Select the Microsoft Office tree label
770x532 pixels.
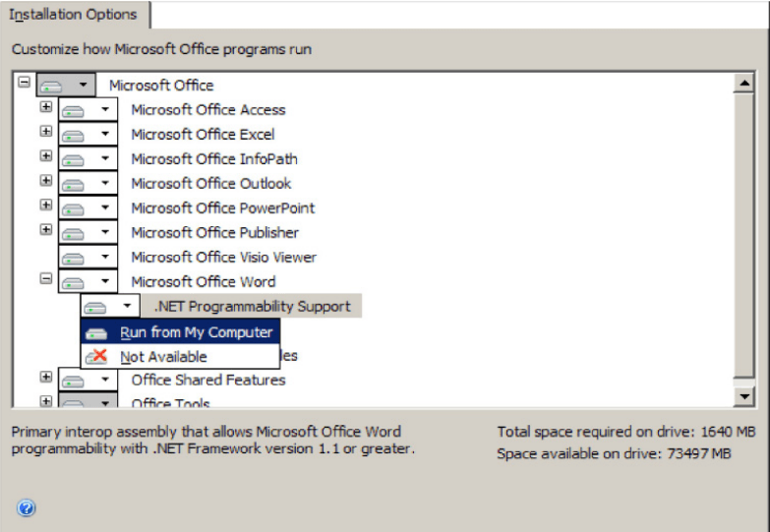point(161,86)
